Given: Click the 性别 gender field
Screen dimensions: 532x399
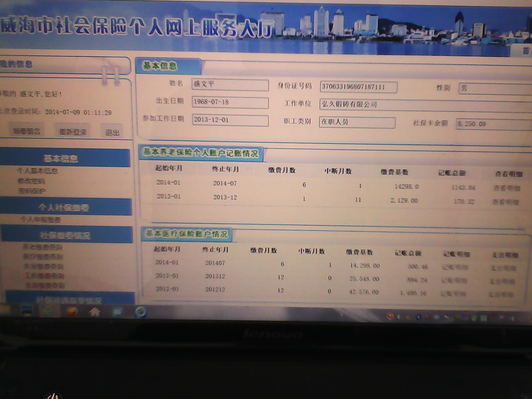Looking at the screenshot, I should pos(495,89).
